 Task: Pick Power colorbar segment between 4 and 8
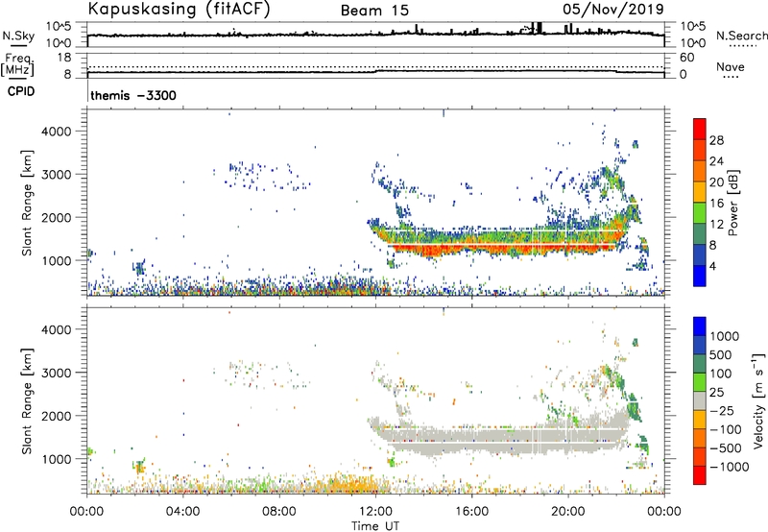point(700,255)
